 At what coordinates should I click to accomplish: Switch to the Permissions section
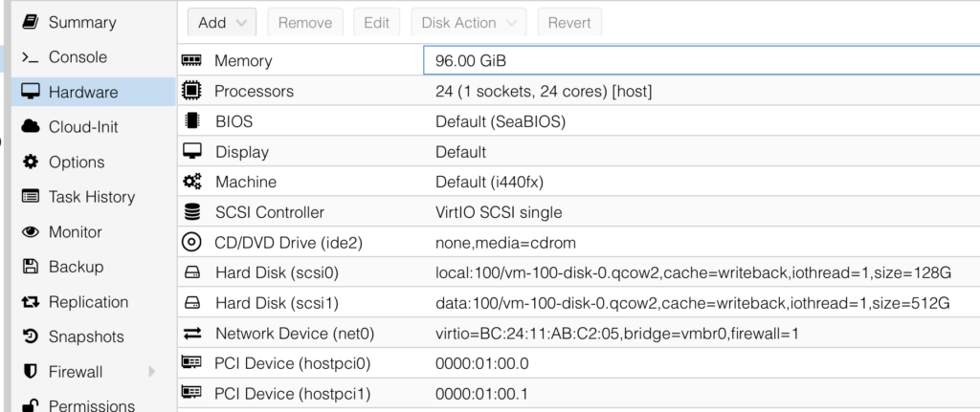91,405
